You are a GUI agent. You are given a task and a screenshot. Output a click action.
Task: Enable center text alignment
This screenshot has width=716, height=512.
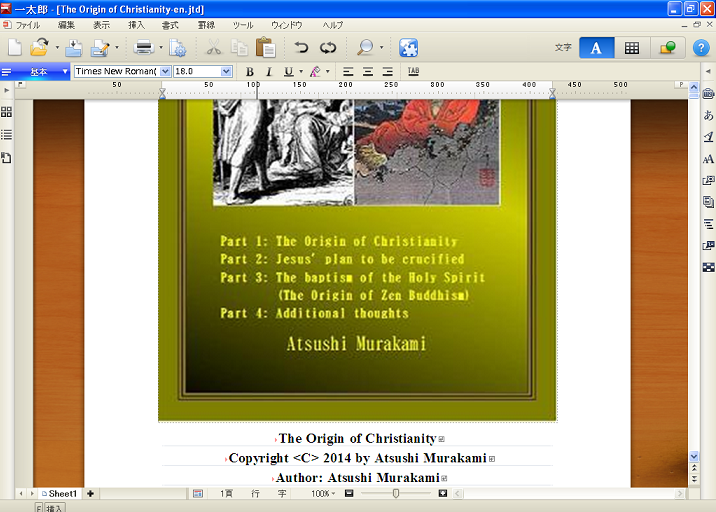pos(367,72)
